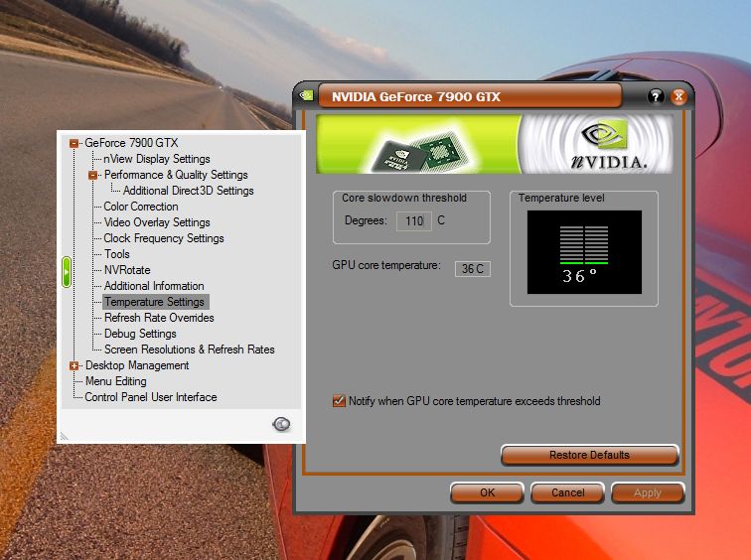Click the Degrees threshold input field
The image size is (751, 560).
coord(414,221)
